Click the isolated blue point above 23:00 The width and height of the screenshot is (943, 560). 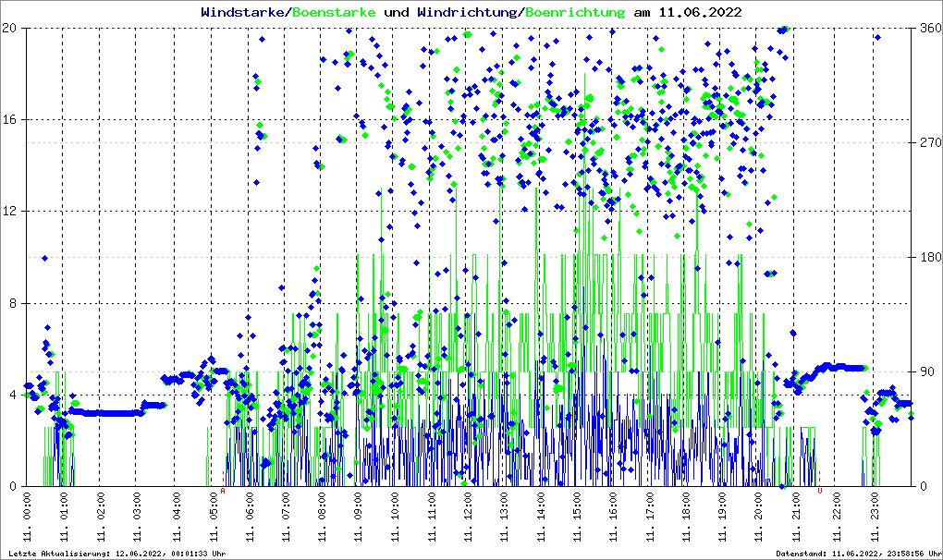pos(877,37)
